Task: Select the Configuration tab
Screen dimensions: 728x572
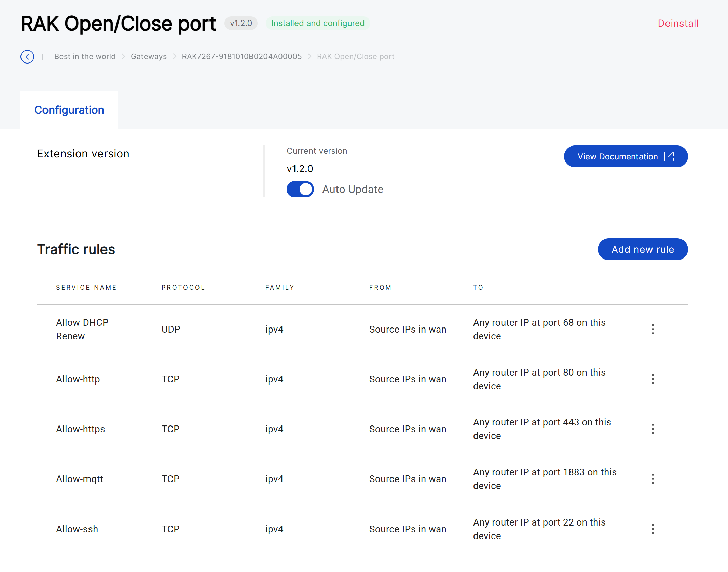Action: [x=69, y=110]
